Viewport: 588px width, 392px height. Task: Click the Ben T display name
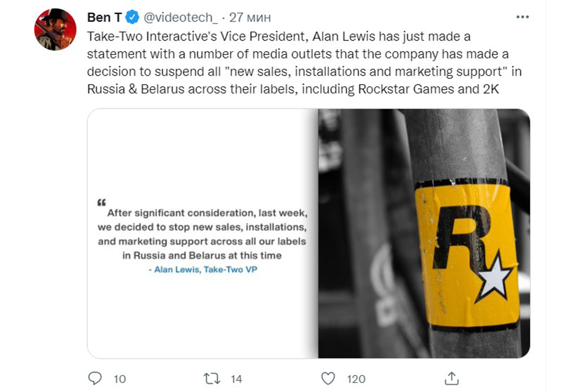pos(105,18)
